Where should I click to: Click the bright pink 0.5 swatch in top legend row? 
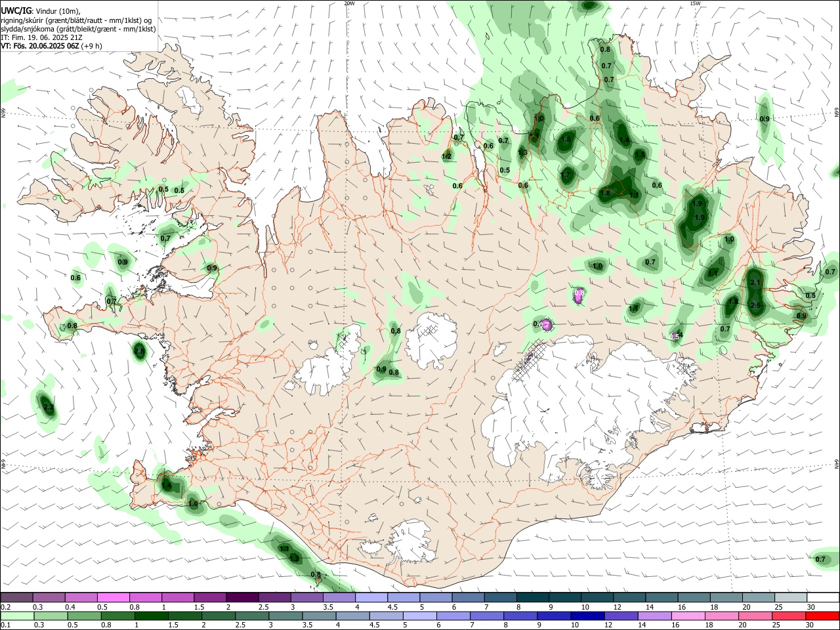(114, 598)
